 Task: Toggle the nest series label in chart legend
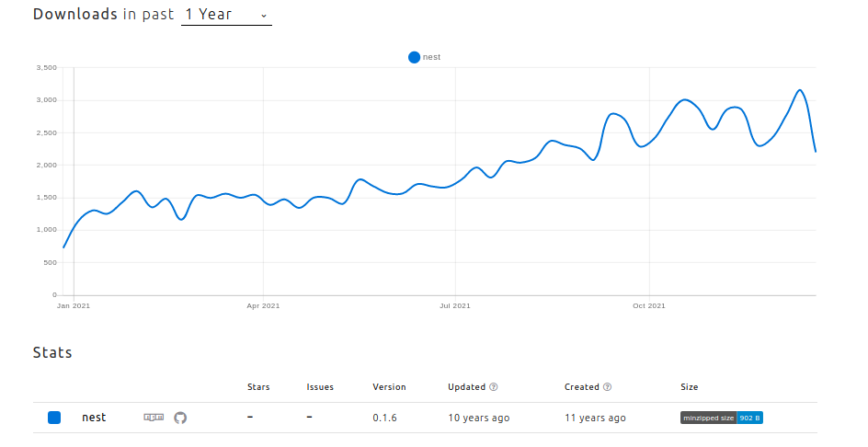pos(432,57)
